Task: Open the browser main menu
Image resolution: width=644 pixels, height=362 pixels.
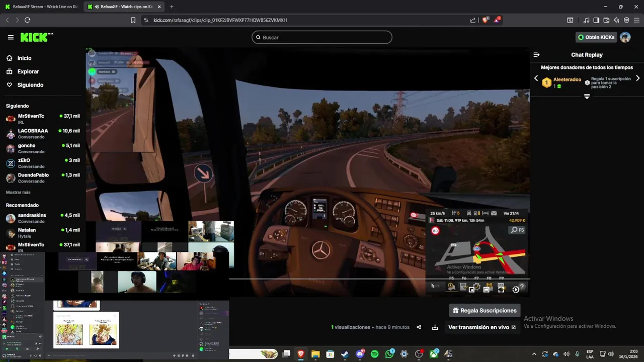Action: point(636,20)
